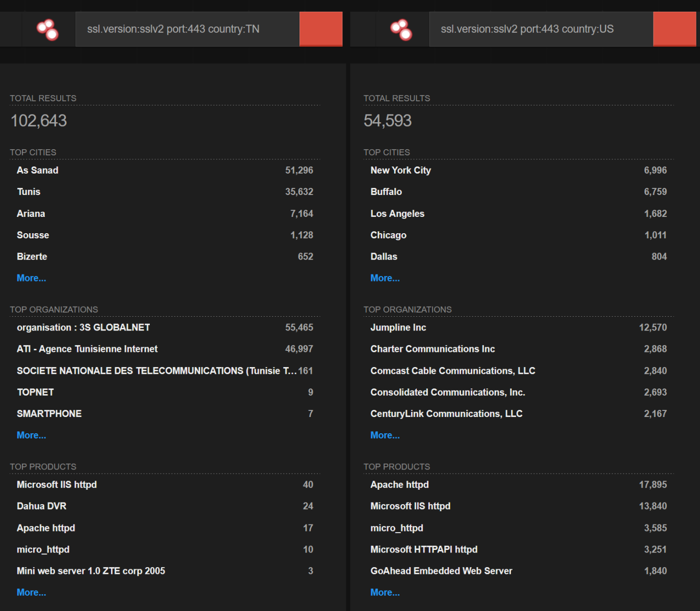
Task: Select micro_httpd in Tunisia products
Action: (x=43, y=549)
